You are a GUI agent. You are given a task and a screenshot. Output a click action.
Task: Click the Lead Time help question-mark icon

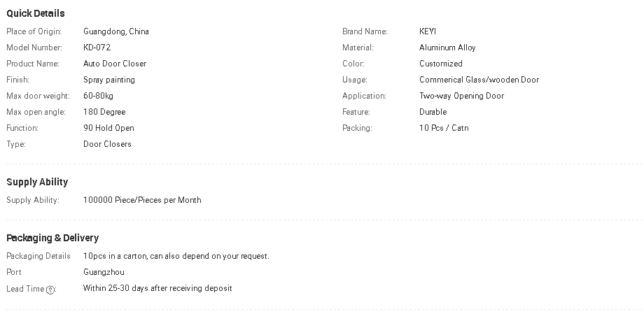coord(50,290)
